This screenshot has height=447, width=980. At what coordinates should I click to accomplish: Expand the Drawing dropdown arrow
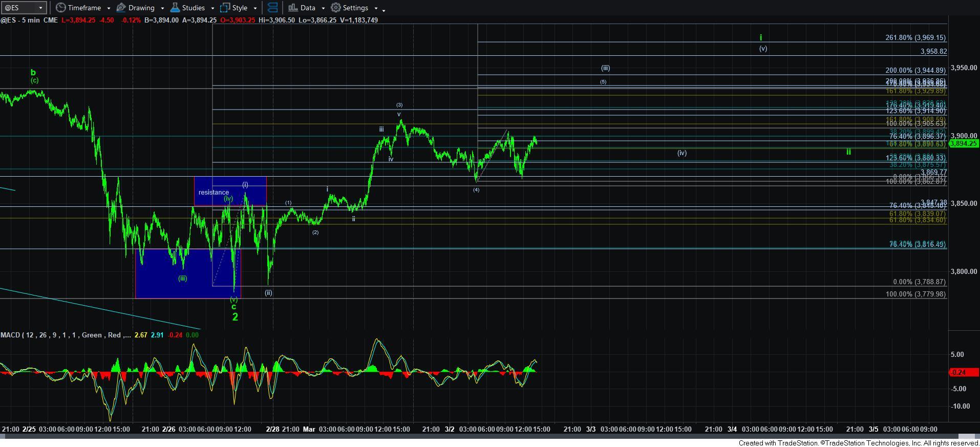pos(162,8)
